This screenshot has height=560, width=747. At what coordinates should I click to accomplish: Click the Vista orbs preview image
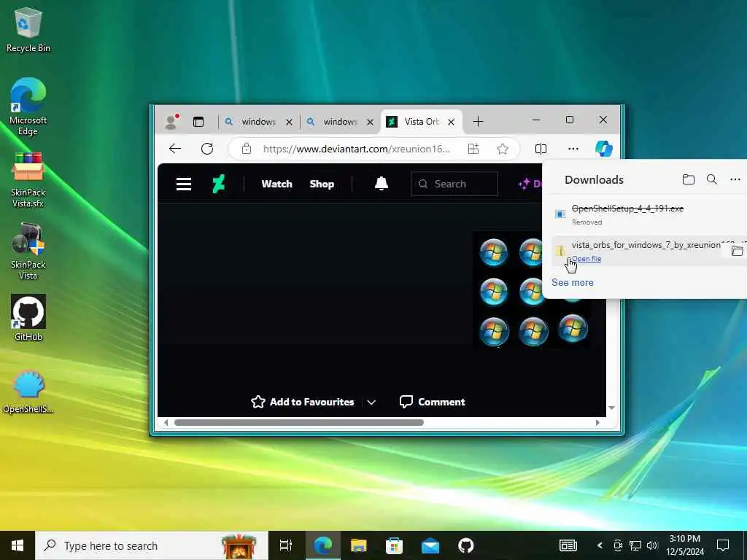tap(508, 290)
